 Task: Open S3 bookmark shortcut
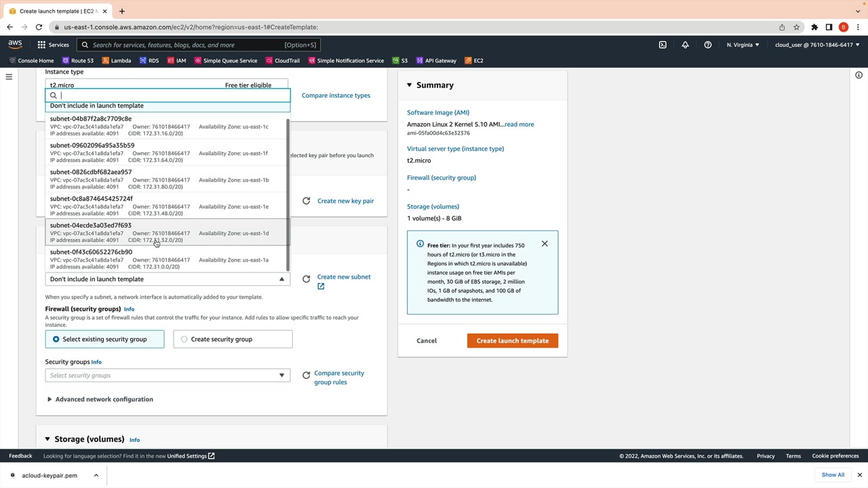400,60
